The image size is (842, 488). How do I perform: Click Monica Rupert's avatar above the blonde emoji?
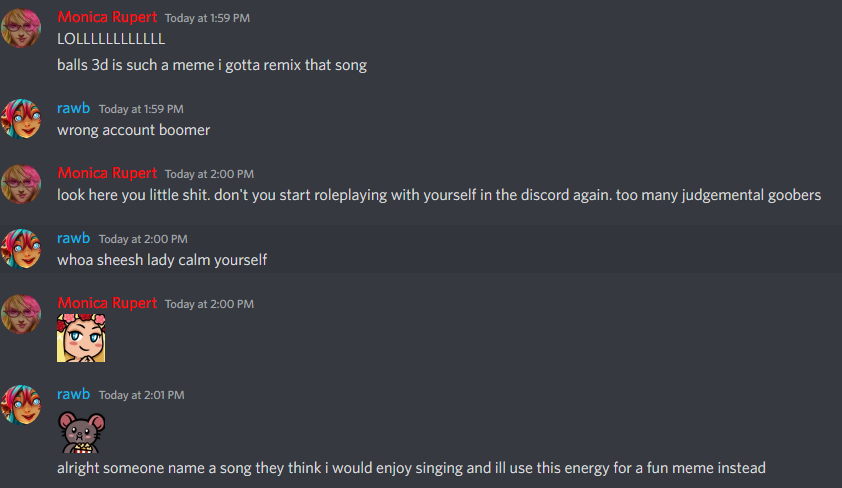pos(21,314)
